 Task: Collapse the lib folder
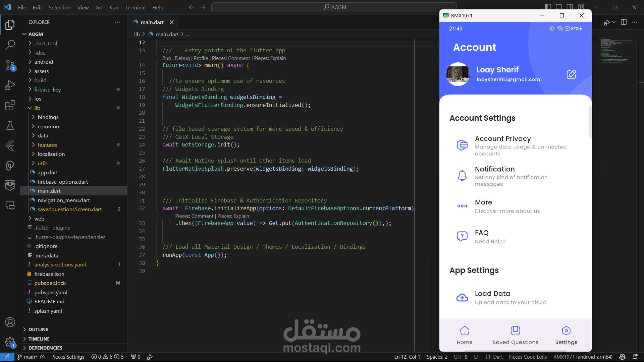pos(37,108)
